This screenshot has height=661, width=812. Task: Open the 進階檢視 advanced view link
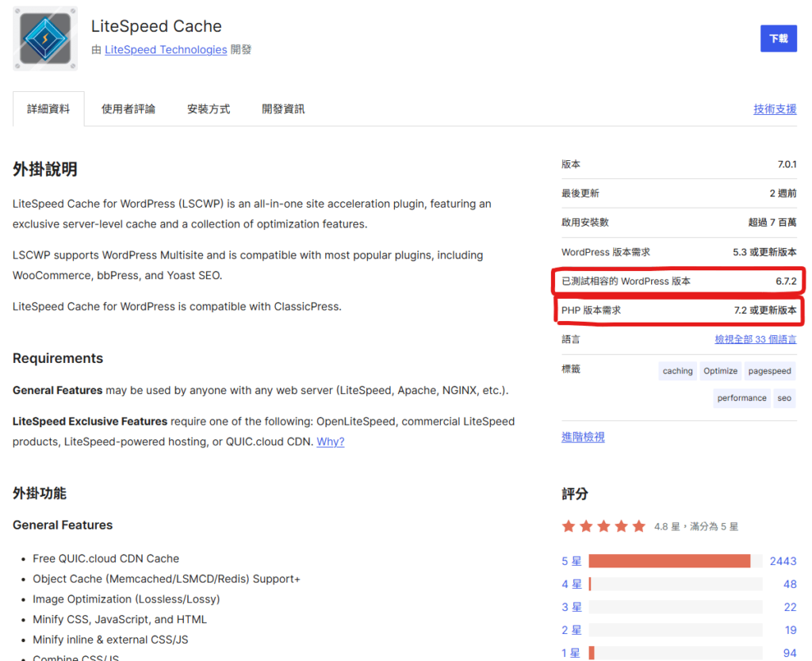coord(583,437)
